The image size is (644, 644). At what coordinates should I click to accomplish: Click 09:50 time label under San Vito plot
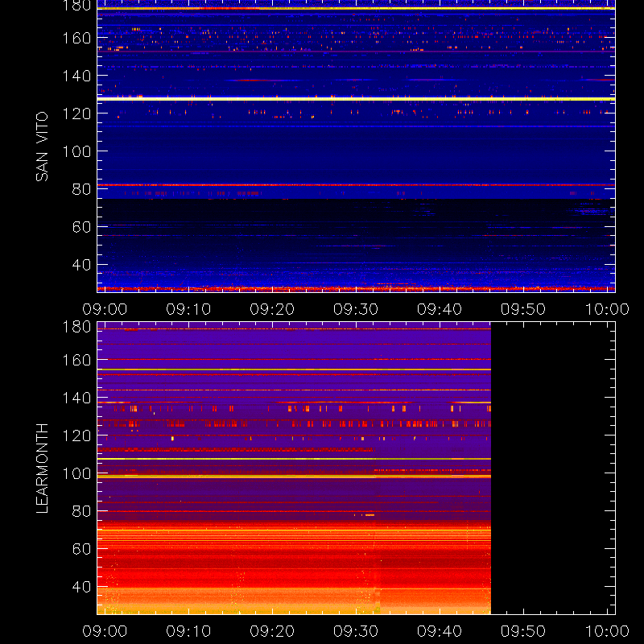(x=523, y=309)
